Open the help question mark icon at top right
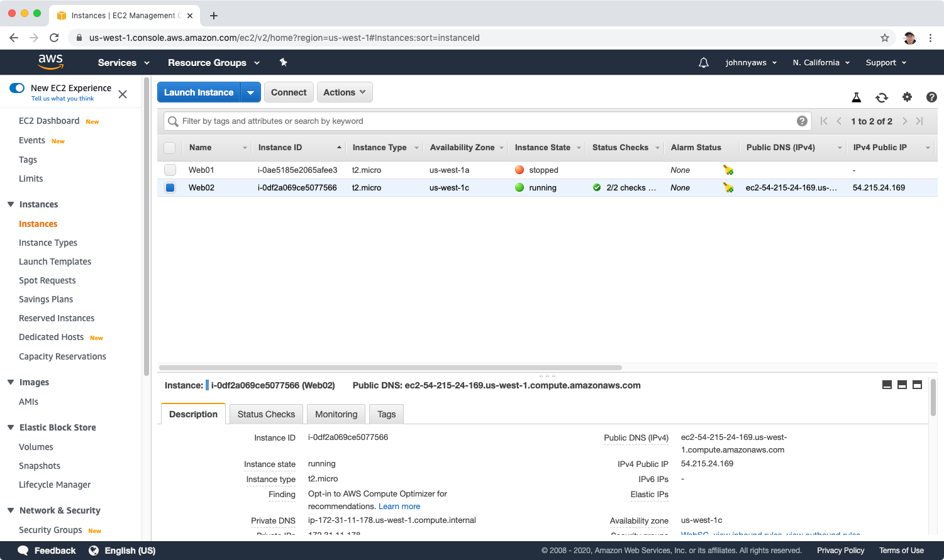This screenshot has width=944, height=560. click(931, 97)
